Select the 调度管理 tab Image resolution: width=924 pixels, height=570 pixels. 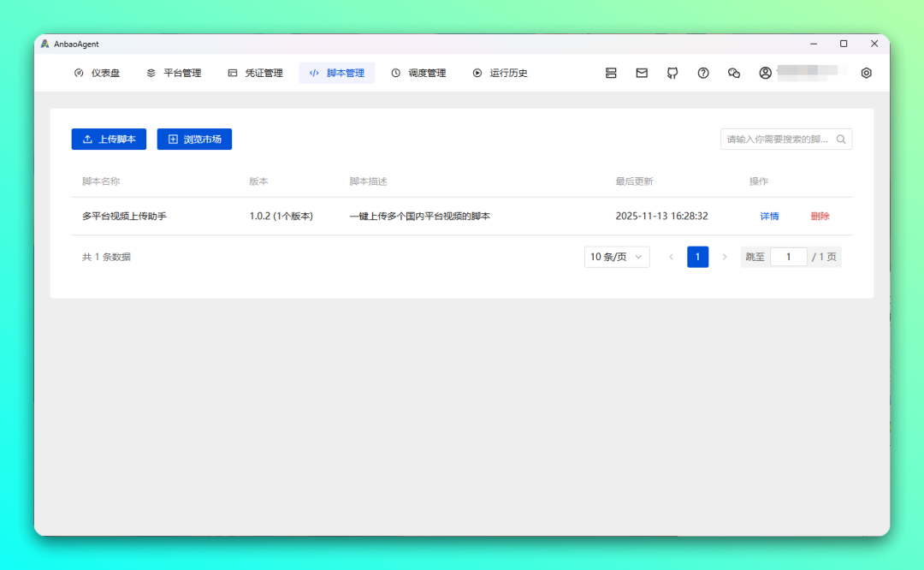pos(418,74)
